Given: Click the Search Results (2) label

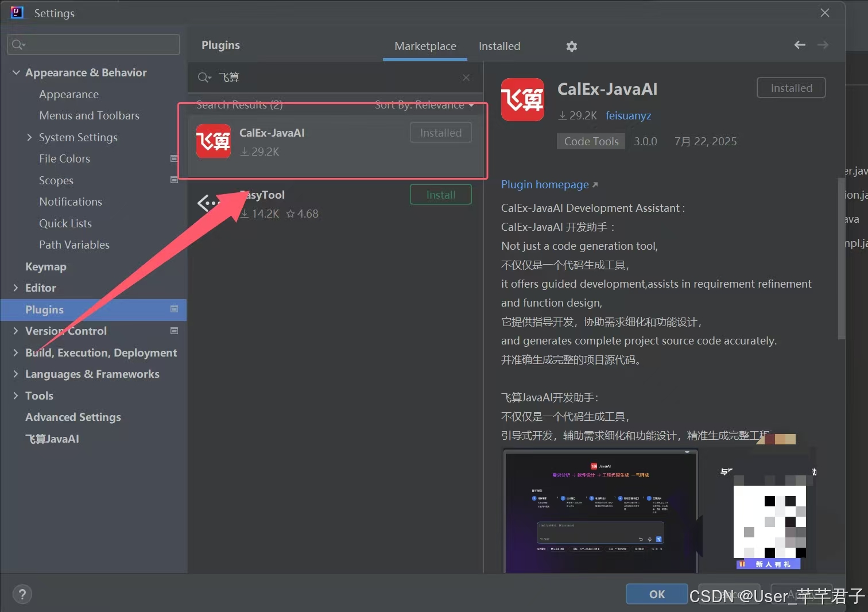Looking at the screenshot, I should (x=239, y=104).
